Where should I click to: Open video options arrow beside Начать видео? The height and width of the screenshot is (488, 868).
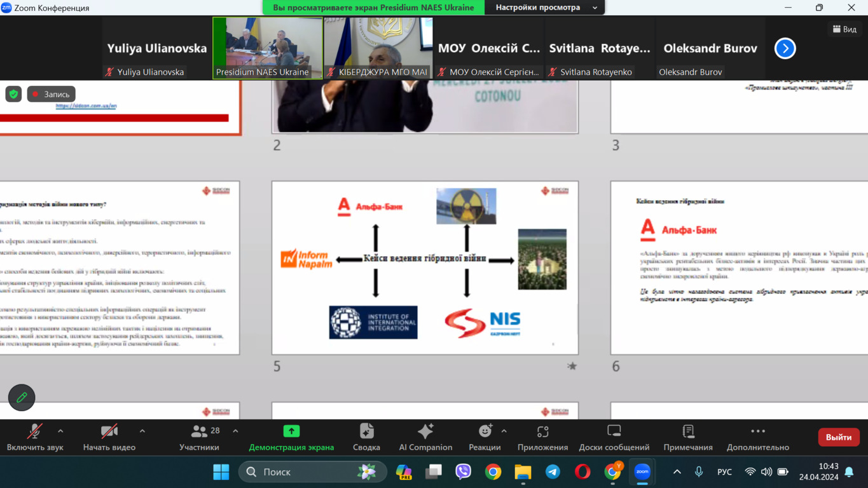tap(142, 431)
